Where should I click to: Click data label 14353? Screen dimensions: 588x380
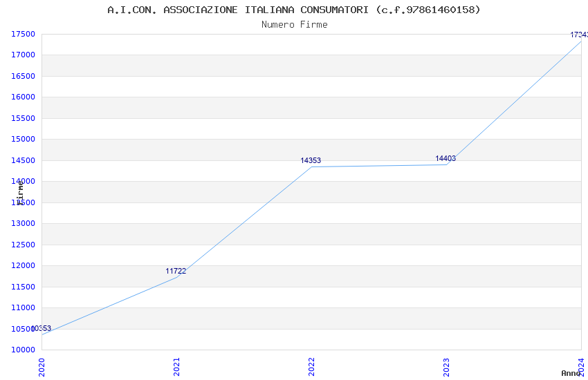click(311, 160)
